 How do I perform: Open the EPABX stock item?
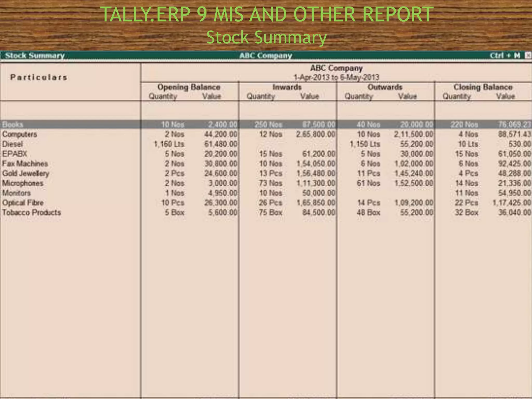point(15,154)
